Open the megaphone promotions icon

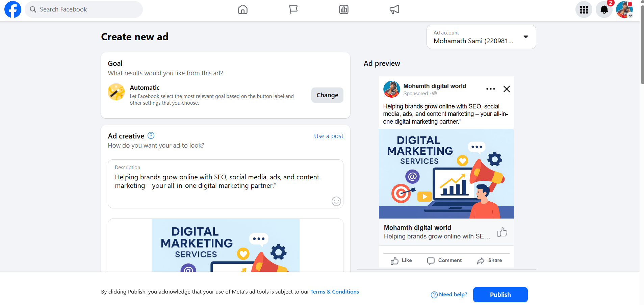394,9
